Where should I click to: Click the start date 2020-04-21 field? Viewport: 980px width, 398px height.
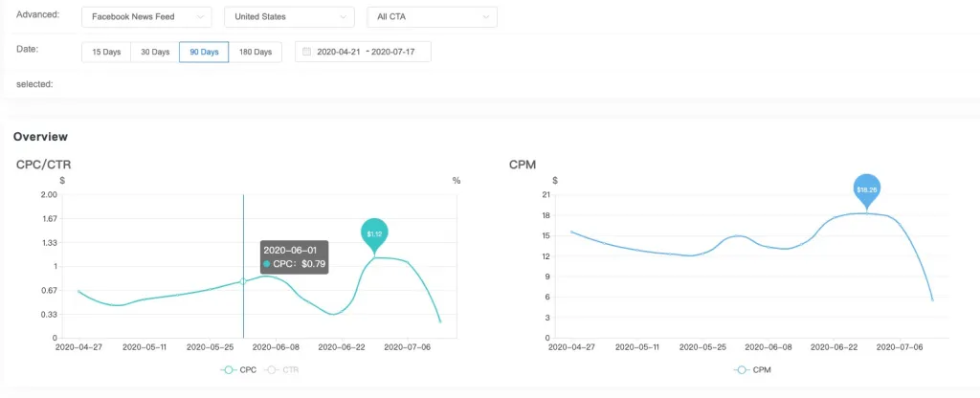pyautogui.click(x=339, y=52)
